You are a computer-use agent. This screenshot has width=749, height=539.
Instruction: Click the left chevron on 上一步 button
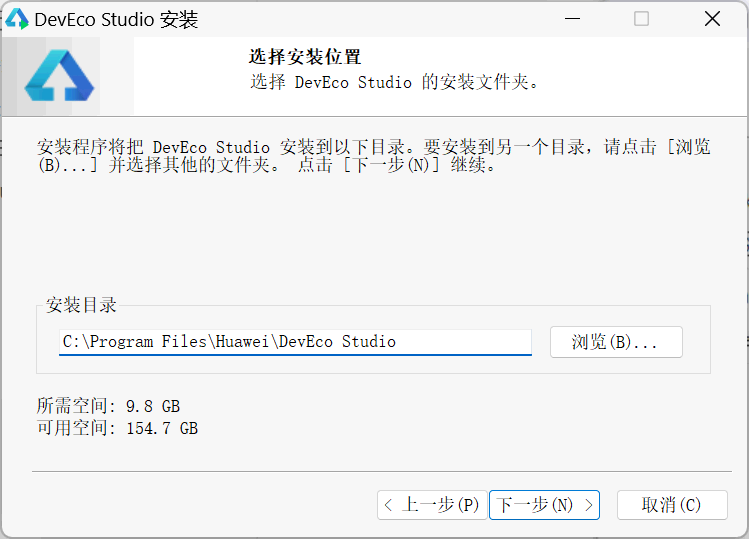tap(389, 505)
